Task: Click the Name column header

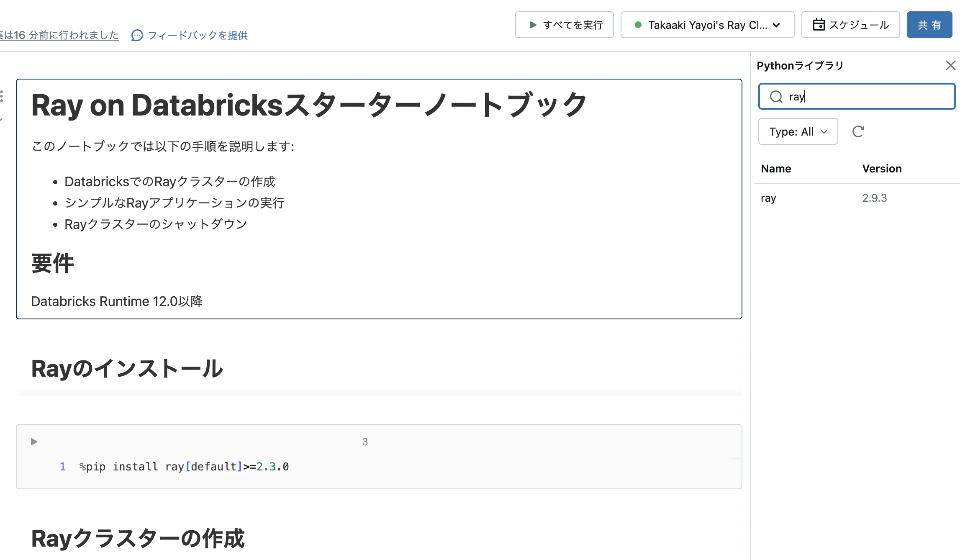Action: [x=776, y=169]
